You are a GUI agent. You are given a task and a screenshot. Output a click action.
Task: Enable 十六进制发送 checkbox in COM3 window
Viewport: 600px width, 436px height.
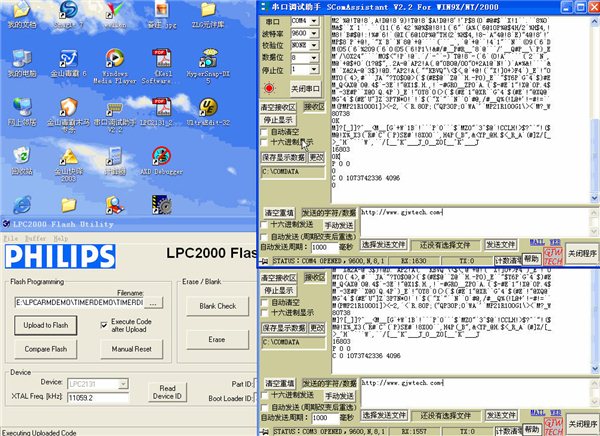pos(264,395)
